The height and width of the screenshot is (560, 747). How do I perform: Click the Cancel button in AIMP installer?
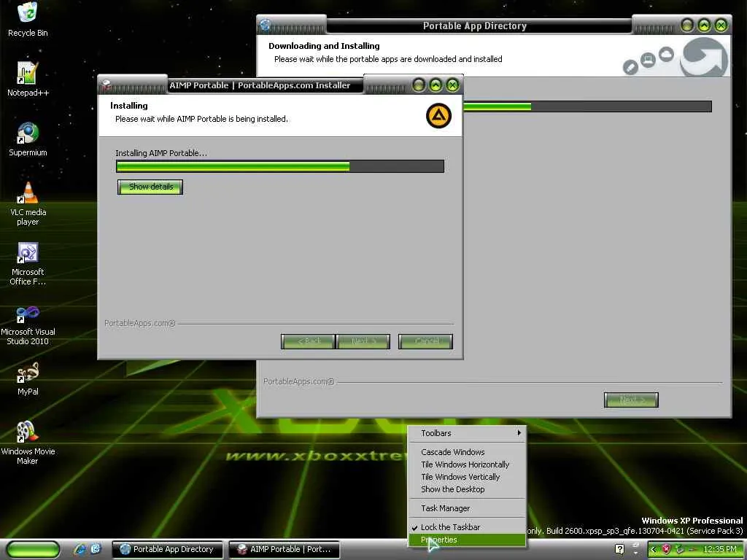tap(425, 341)
